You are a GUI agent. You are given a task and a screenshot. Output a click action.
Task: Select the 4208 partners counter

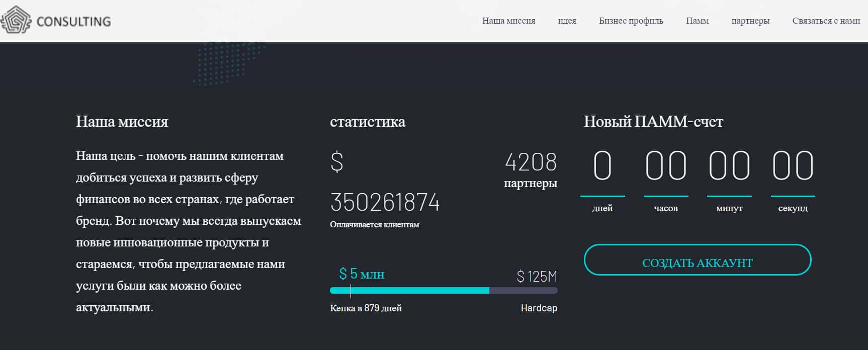531,162
